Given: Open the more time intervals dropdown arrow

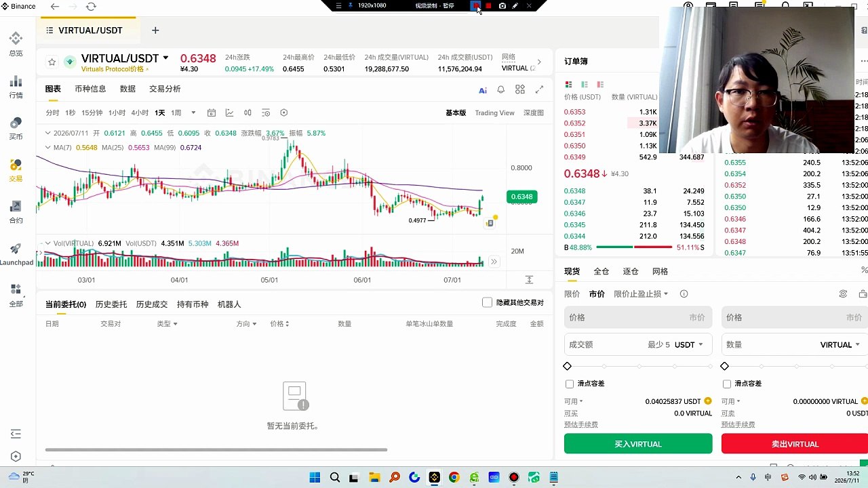Looking at the screenshot, I should click(193, 113).
